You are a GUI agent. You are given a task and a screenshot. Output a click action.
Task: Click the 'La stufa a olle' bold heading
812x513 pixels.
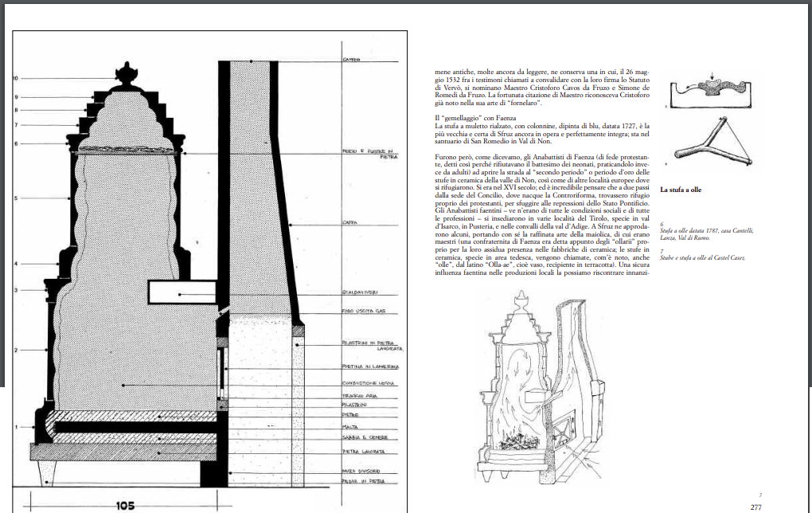[x=681, y=190]
